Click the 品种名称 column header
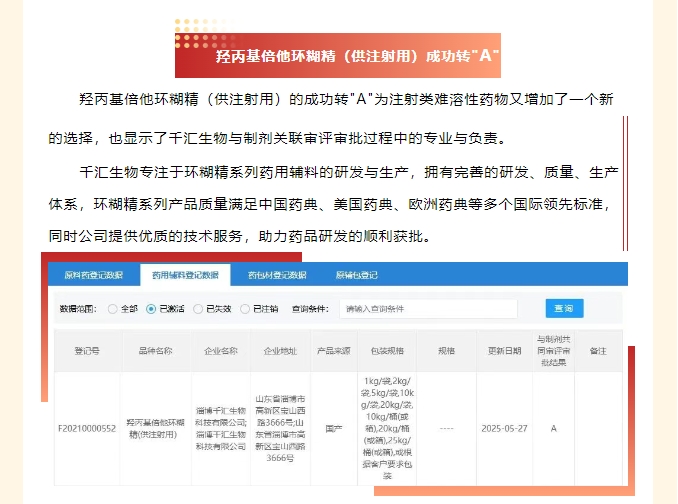Screen dimensions: 678x504 click(x=156, y=351)
